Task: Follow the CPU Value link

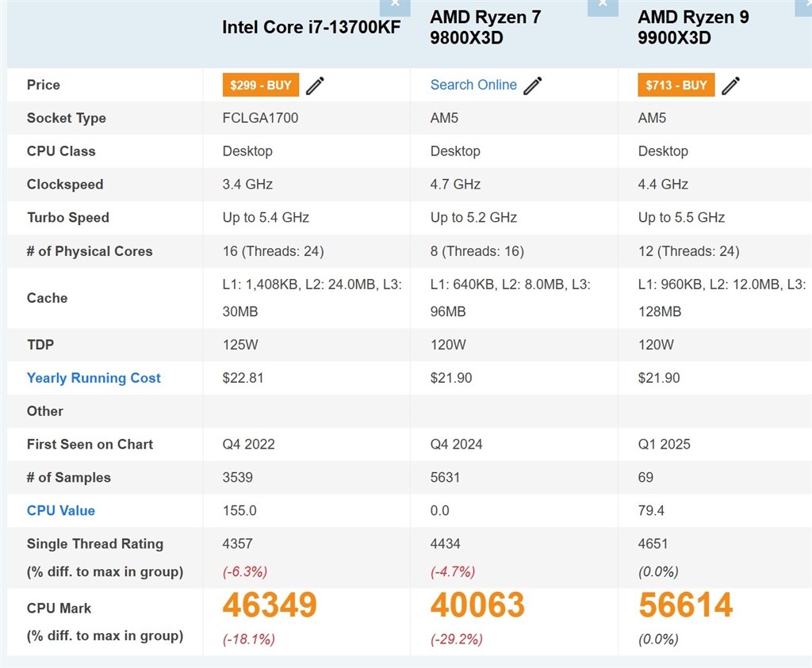Action: pos(61,510)
